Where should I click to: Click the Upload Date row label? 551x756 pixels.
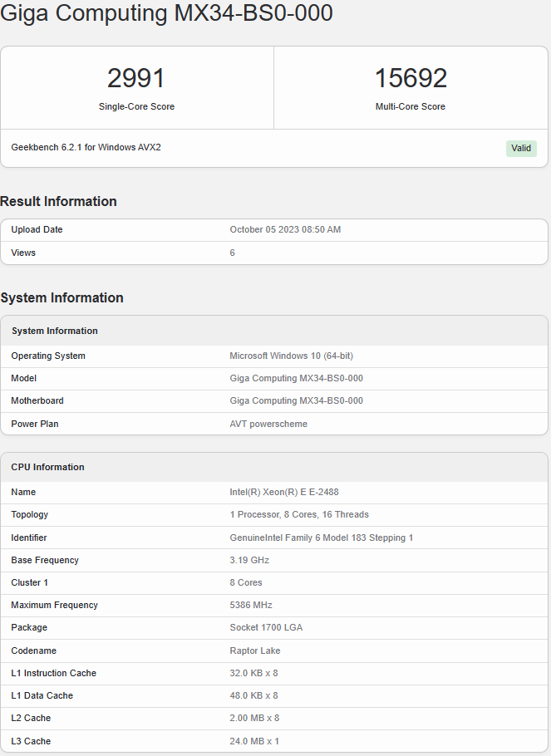tap(37, 229)
